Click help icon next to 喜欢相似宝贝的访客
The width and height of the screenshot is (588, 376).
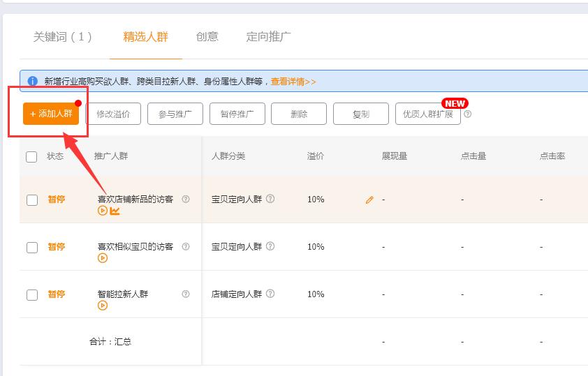186,246
